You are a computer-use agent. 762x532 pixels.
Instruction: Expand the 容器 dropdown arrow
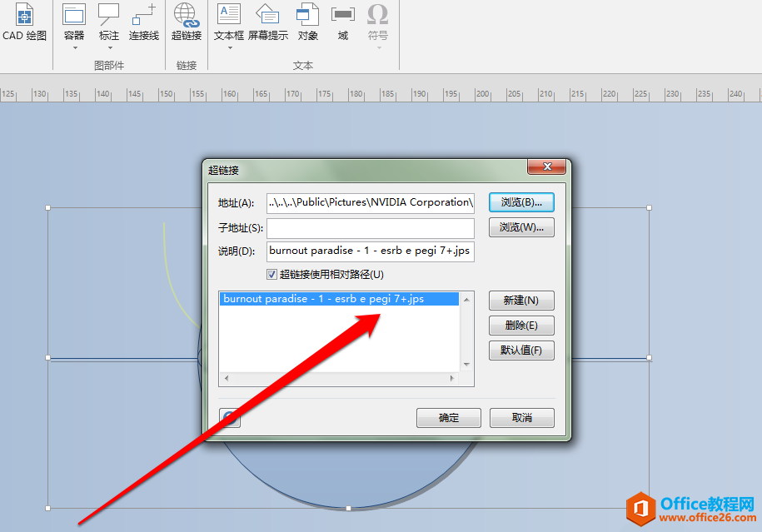[74, 47]
